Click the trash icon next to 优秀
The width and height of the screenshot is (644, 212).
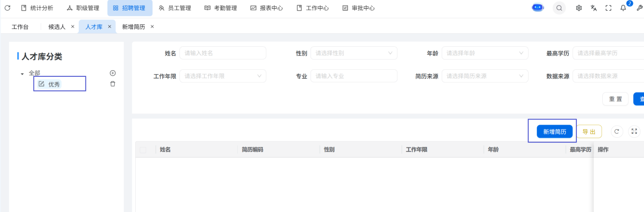[x=113, y=84]
